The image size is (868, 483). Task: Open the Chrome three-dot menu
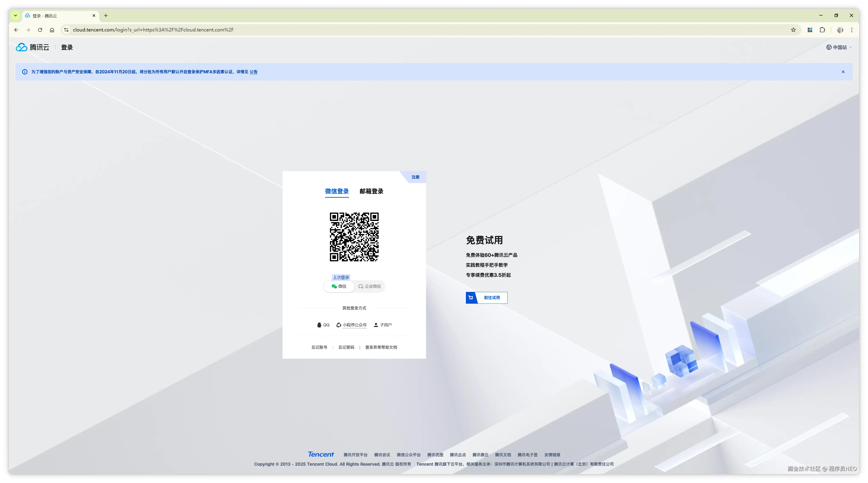tap(852, 30)
